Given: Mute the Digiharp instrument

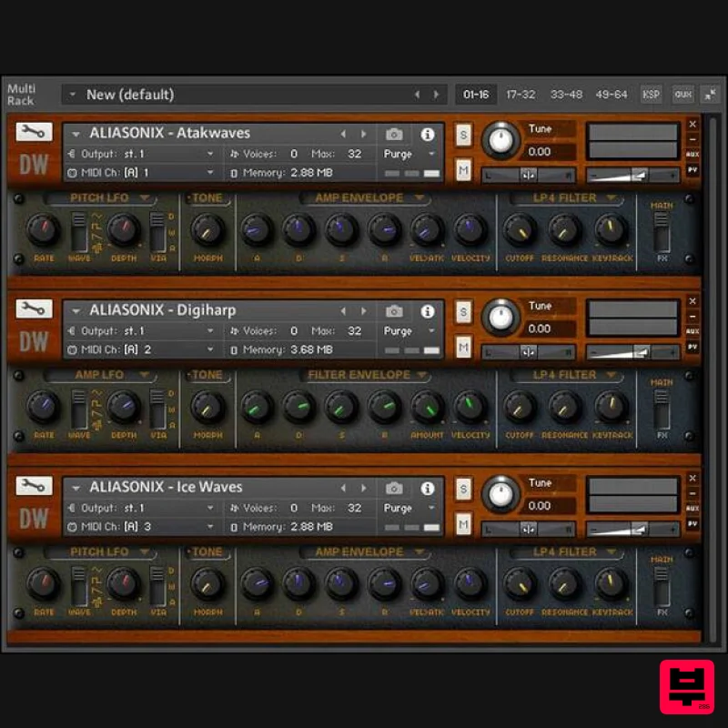Looking at the screenshot, I should coord(463,347).
